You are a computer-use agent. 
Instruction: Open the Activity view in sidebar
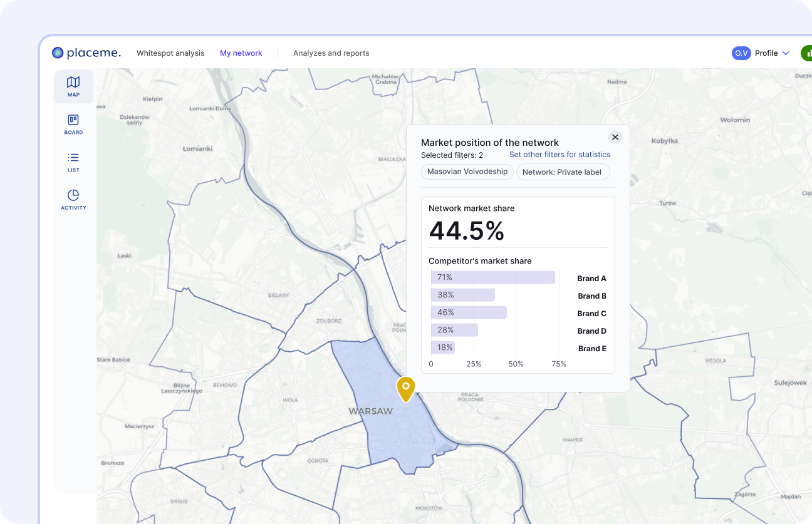(73, 199)
